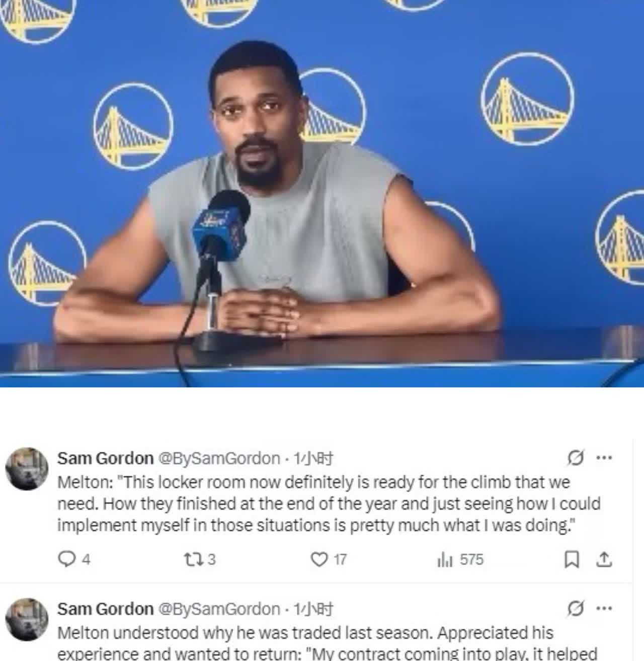Share the first tweet via share icon
This screenshot has height=661, width=644.
tap(603, 559)
